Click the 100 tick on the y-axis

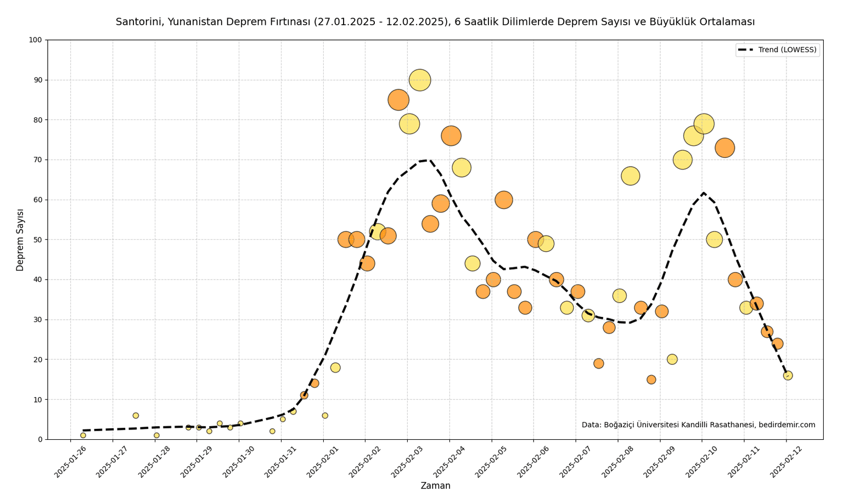[x=36, y=40]
